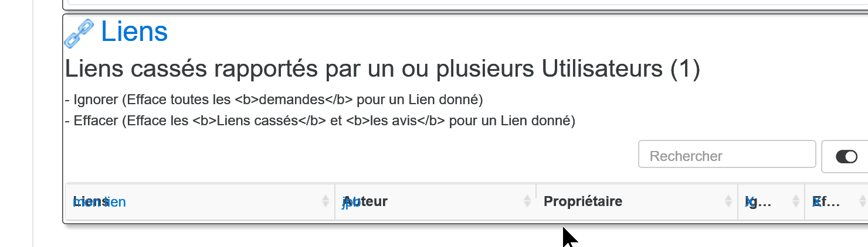
Task: Open the blue Liens heading link
Action: click(134, 32)
